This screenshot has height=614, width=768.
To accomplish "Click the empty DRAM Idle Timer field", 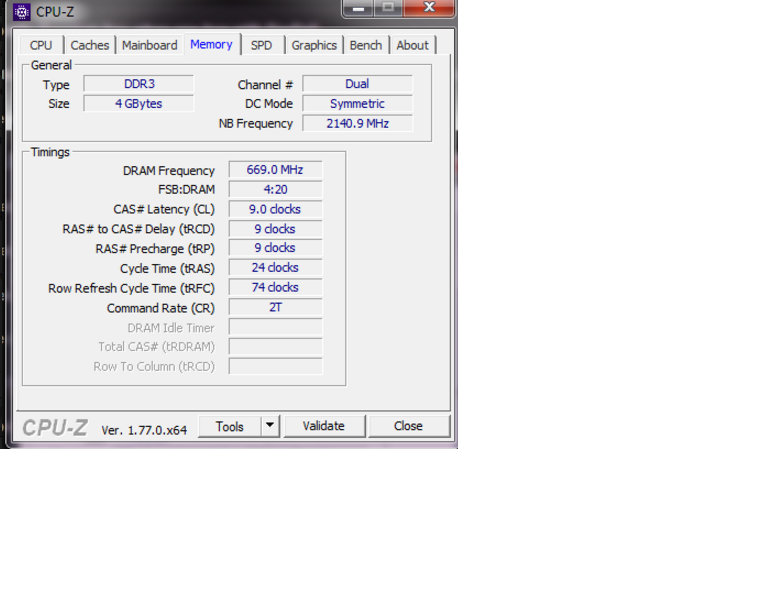I will pyautogui.click(x=275, y=327).
